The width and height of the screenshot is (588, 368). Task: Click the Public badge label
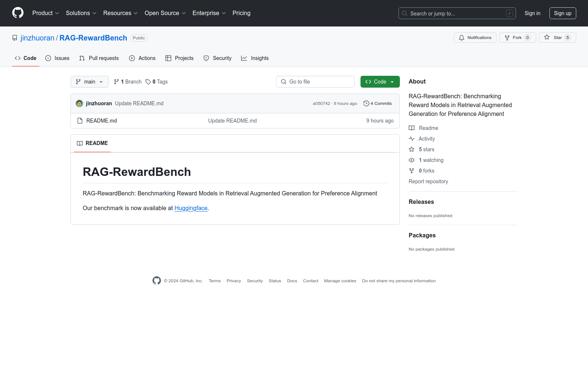click(x=139, y=38)
